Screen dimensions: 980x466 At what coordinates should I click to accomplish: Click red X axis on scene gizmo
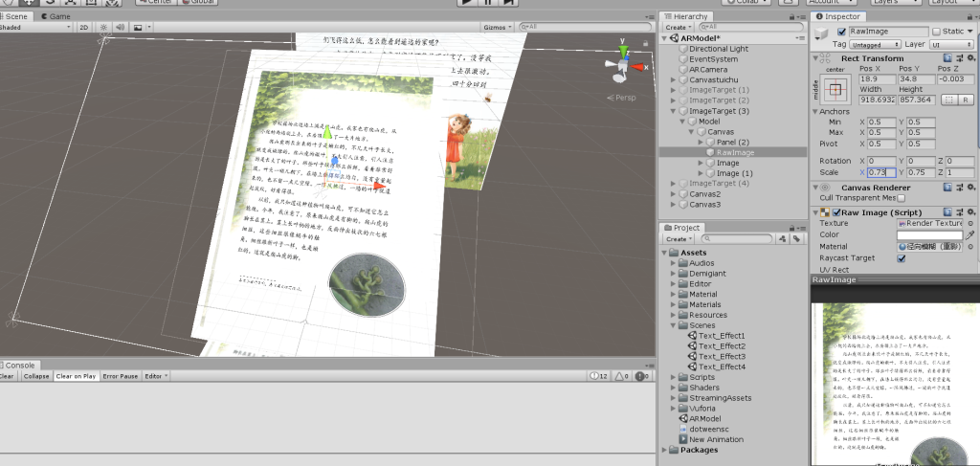coord(638,67)
